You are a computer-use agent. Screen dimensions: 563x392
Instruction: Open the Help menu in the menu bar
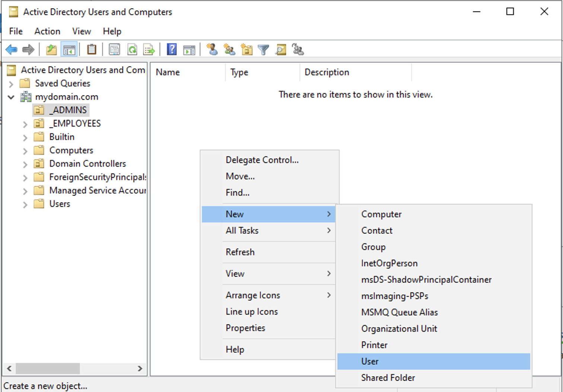tap(112, 31)
